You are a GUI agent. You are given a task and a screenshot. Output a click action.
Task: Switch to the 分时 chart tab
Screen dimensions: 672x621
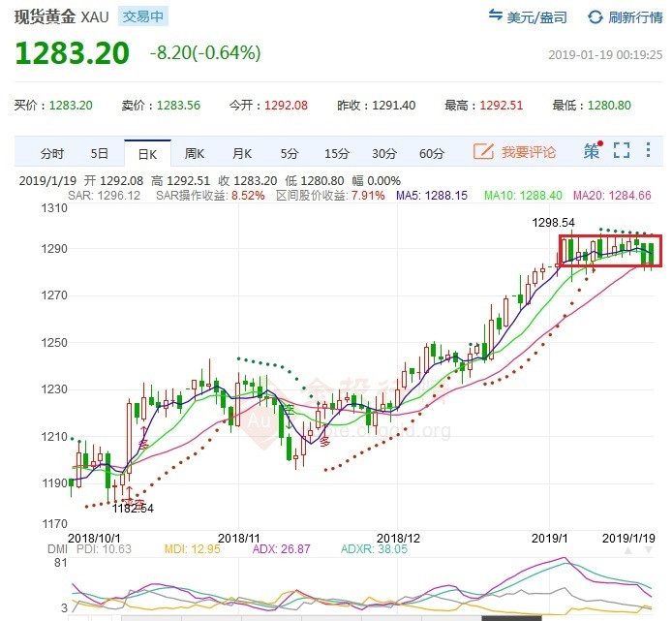click(x=51, y=153)
